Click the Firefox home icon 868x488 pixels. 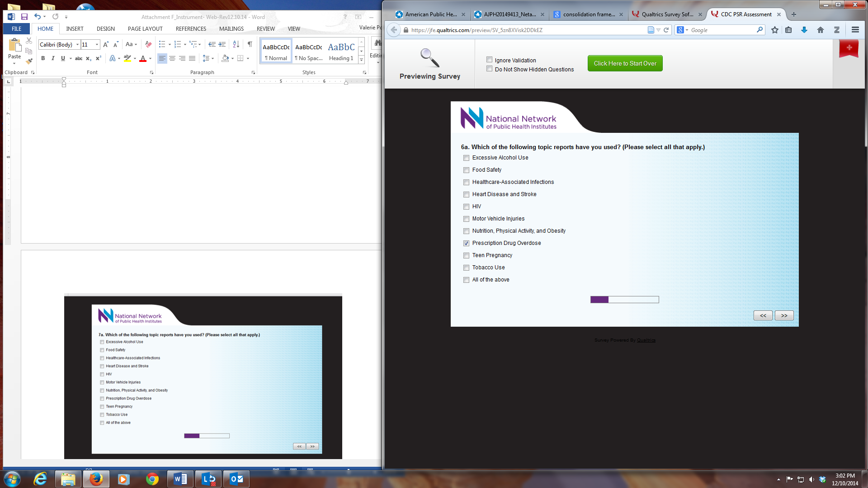pos(820,30)
